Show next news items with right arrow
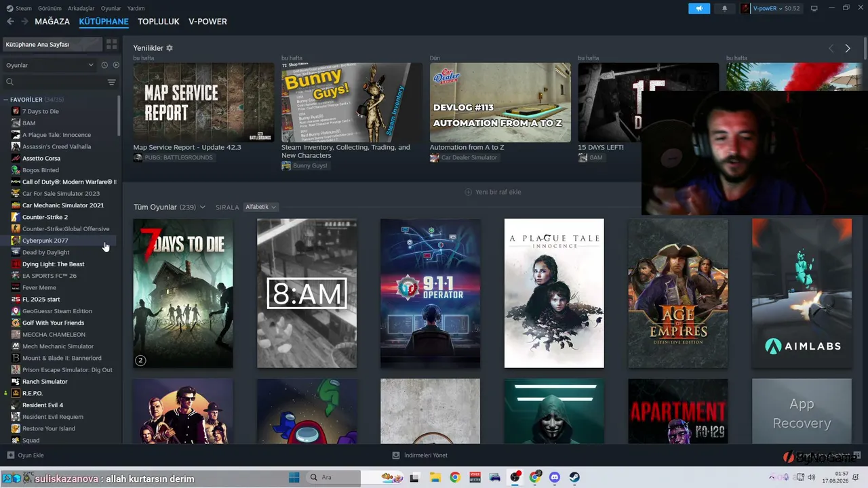This screenshot has width=868, height=488. [x=848, y=48]
